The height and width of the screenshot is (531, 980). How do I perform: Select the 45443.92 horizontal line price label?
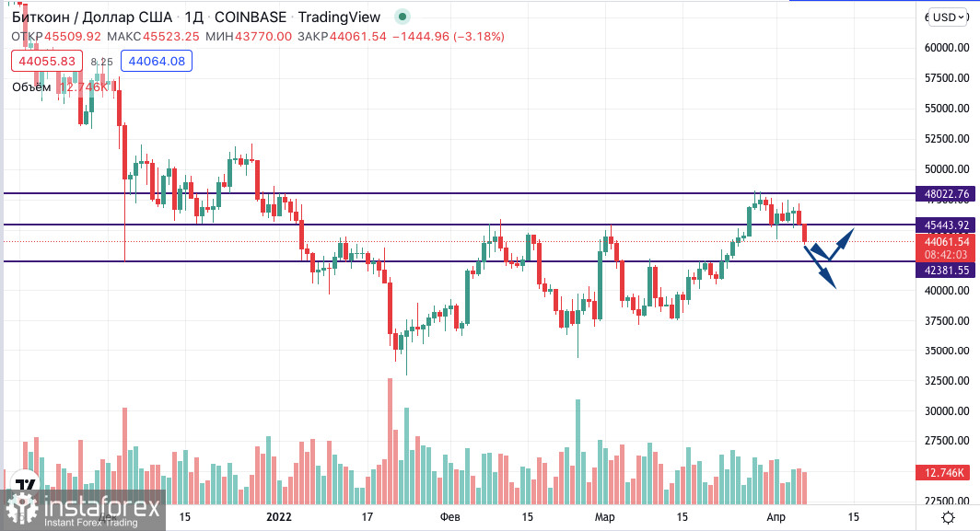[x=945, y=225]
